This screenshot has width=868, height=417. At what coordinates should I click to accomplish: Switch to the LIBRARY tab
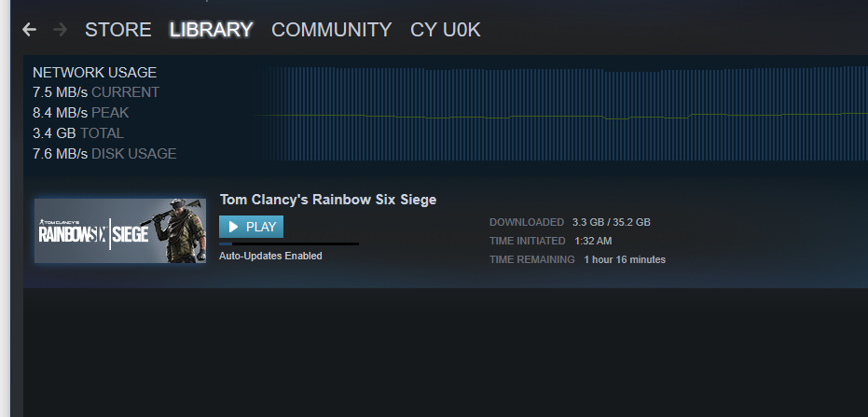click(212, 29)
